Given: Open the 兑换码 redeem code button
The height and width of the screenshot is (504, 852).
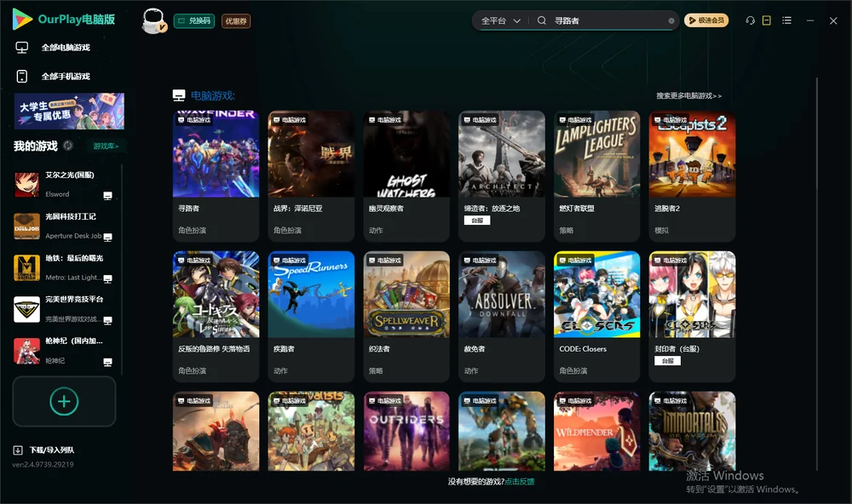Looking at the screenshot, I should click(x=194, y=21).
